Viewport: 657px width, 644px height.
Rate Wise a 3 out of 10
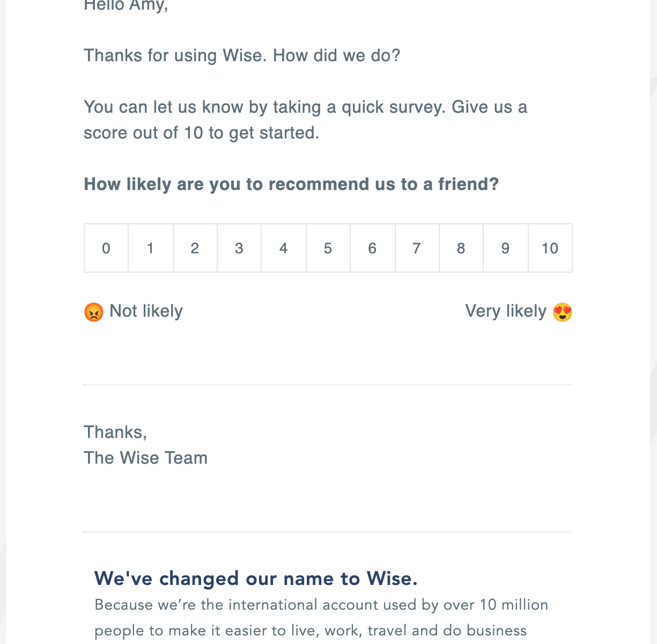(x=239, y=248)
